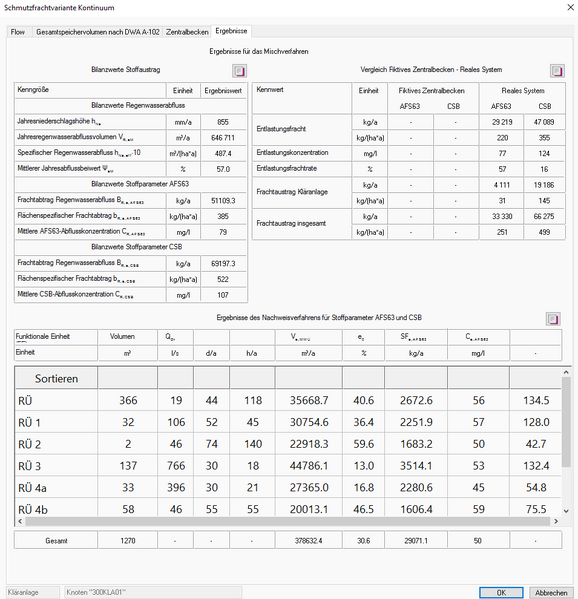Click the table's vertical scrollbar thumb
Viewport: 578px width, 599px height.
click(x=566, y=422)
